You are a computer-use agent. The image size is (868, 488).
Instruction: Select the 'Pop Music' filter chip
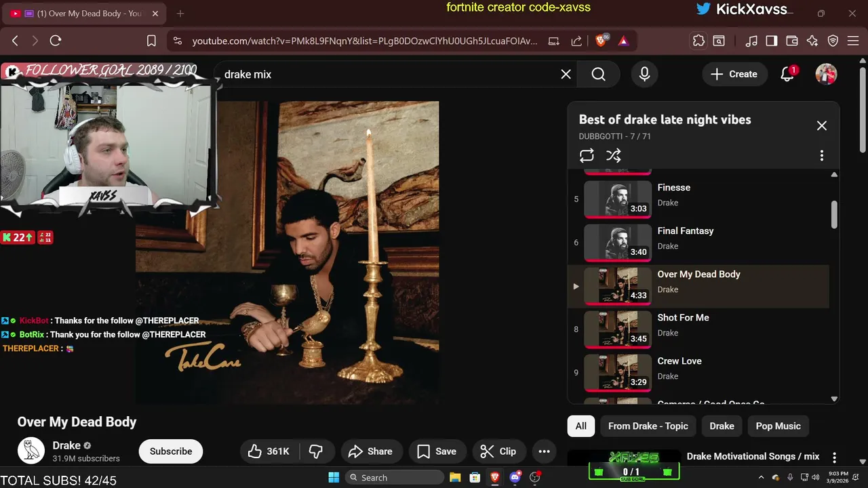point(778,426)
